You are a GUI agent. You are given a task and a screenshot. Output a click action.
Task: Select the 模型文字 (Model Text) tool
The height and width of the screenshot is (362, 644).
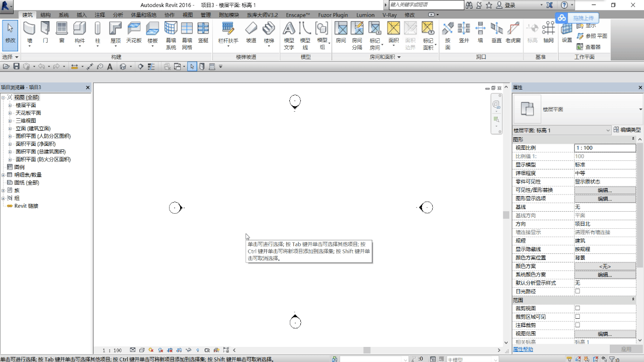289,36
